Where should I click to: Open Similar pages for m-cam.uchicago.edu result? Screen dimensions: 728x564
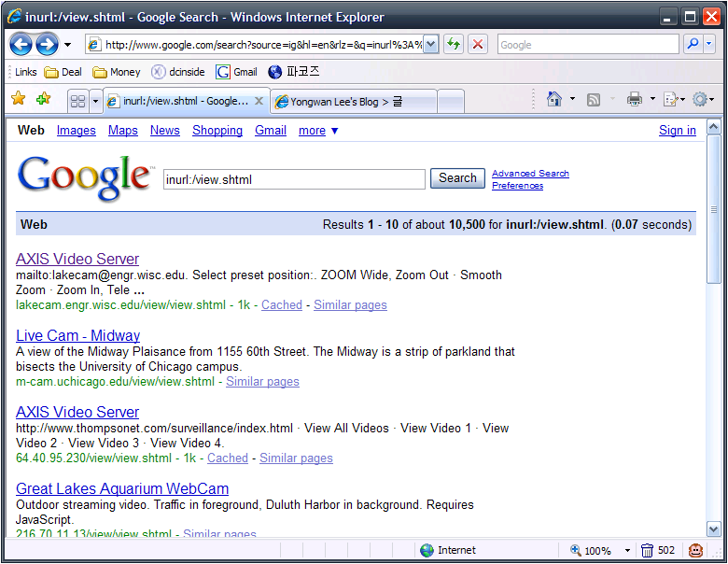click(x=262, y=381)
